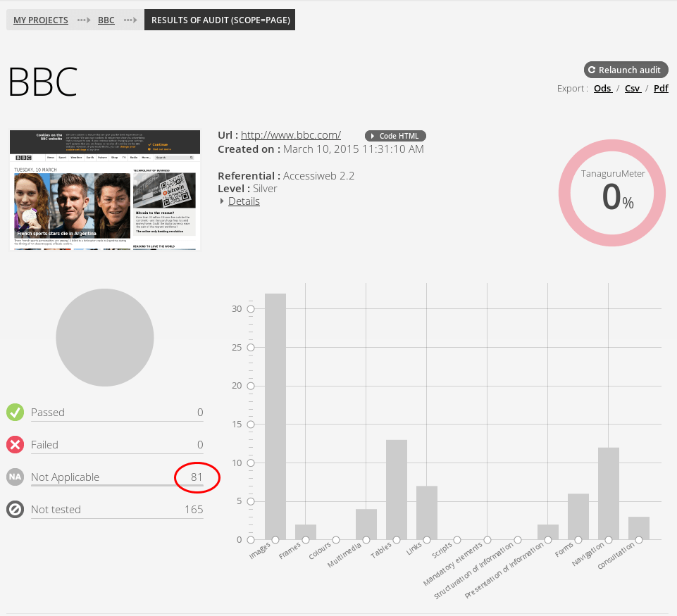
Task: Click the Images bar in the chart
Action: point(275,416)
